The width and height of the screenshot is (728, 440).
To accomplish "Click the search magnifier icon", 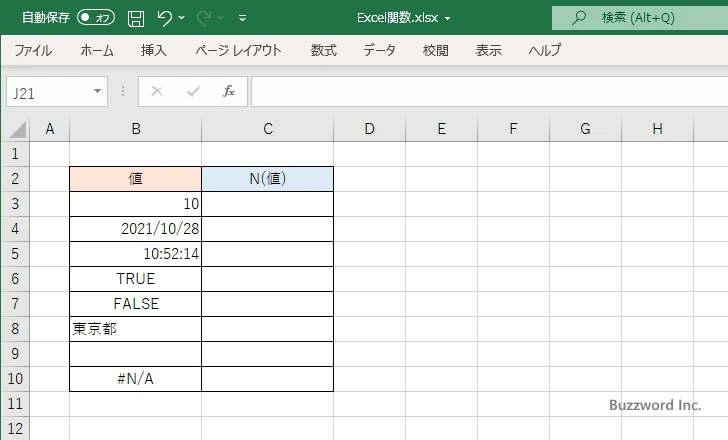I will 579,18.
